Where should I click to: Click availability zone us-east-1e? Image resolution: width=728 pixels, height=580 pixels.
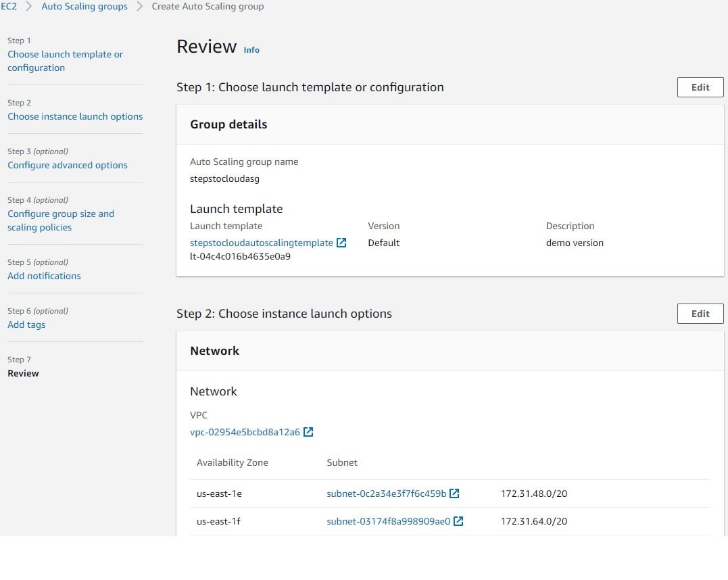tap(219, 493)
